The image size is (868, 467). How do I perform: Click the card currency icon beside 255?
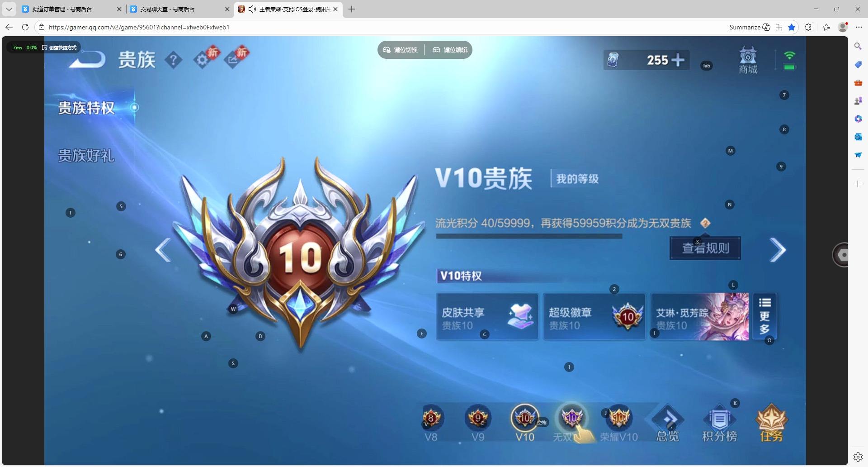tap(613, 60)
